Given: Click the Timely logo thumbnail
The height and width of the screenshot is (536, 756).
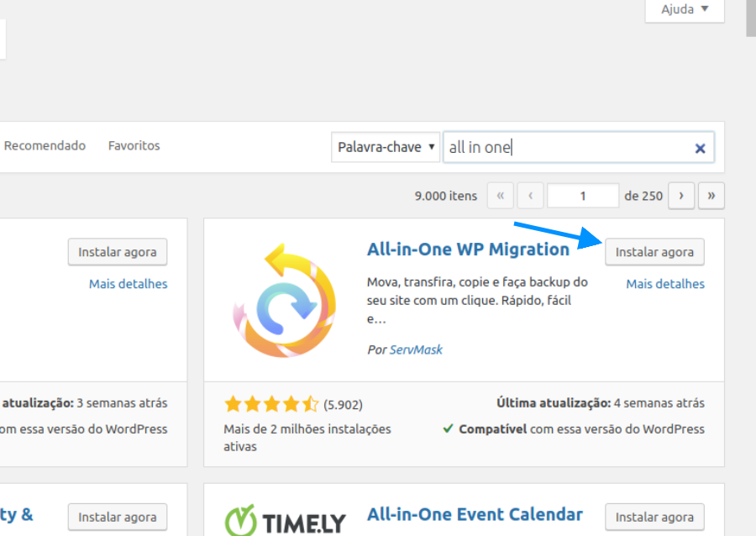Looking at the screenshot, I should coord(285,519).
